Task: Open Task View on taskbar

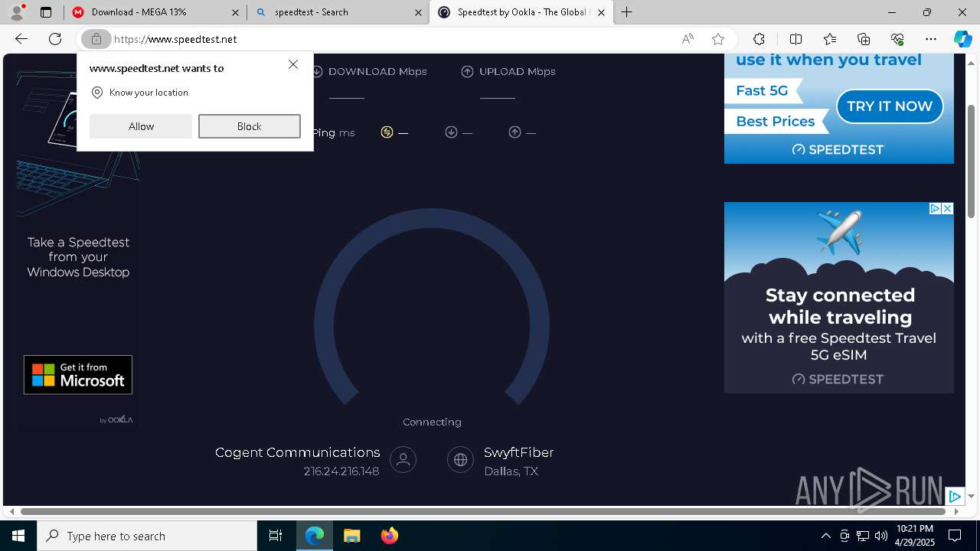Action: pos(276,536)
